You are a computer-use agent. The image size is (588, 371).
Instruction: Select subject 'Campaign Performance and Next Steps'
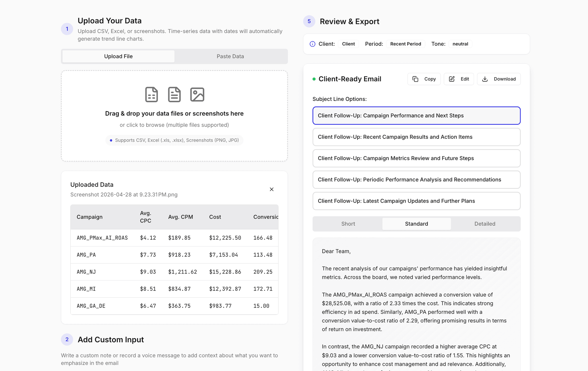[416, 116]
